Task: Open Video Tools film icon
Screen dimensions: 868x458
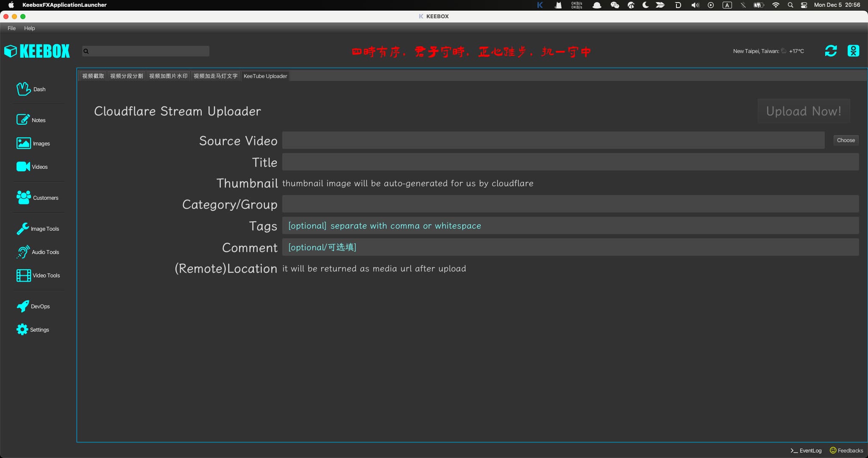Action: point(23,275)
